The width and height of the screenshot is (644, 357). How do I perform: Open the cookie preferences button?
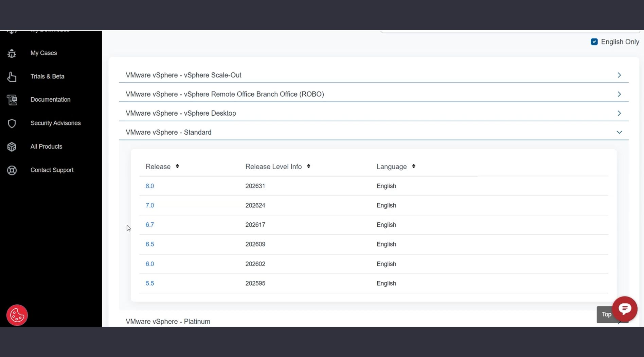(17, 315)
